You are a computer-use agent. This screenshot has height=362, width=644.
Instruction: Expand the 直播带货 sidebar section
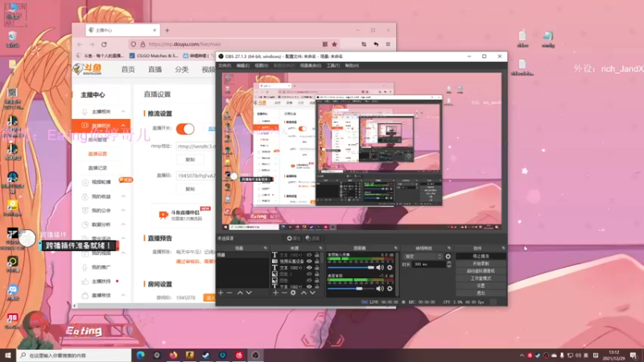pyautogui.click(x=123, y=295)
